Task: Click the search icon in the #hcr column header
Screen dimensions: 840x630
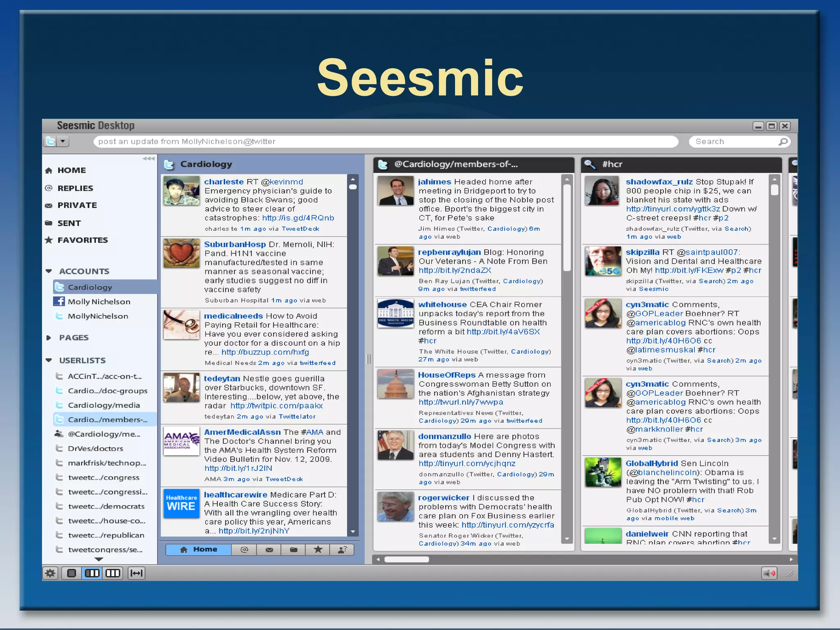Action: 590,164
